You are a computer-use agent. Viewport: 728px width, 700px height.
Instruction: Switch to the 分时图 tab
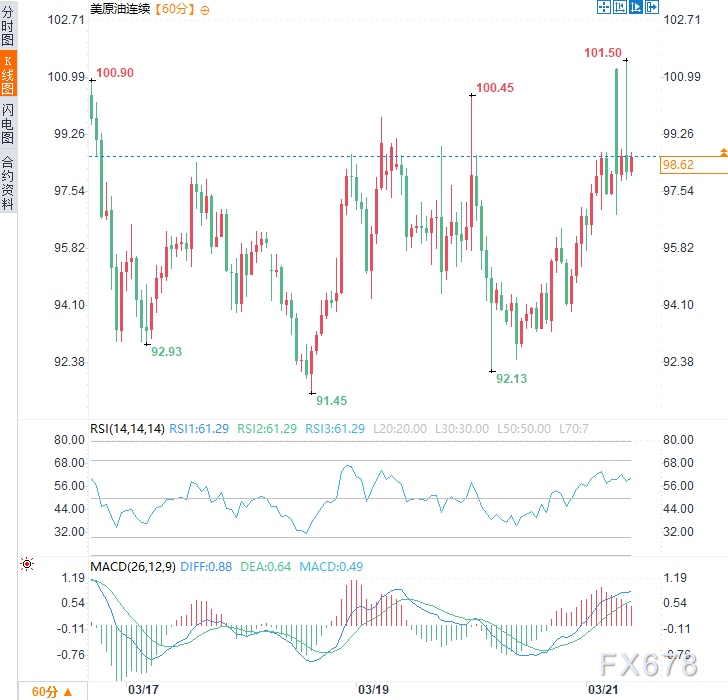click(x=8, y=26)
